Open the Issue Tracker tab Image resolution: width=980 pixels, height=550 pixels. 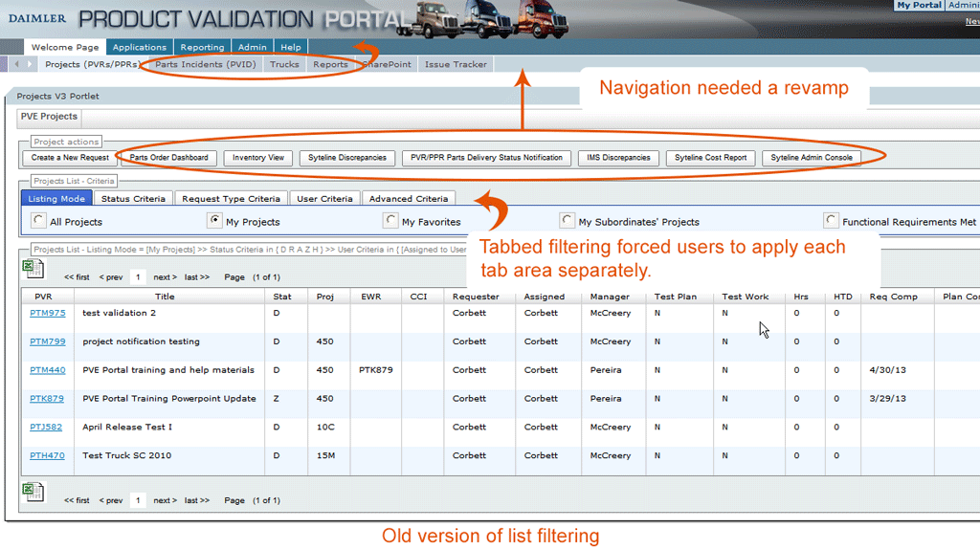coord(456,64)
